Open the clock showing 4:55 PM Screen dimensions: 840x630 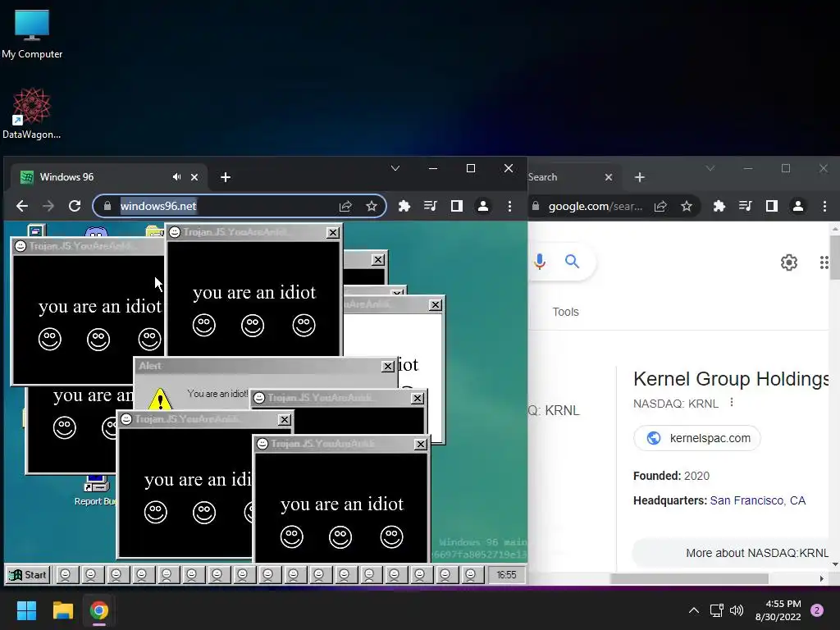(x=778, y=610)
